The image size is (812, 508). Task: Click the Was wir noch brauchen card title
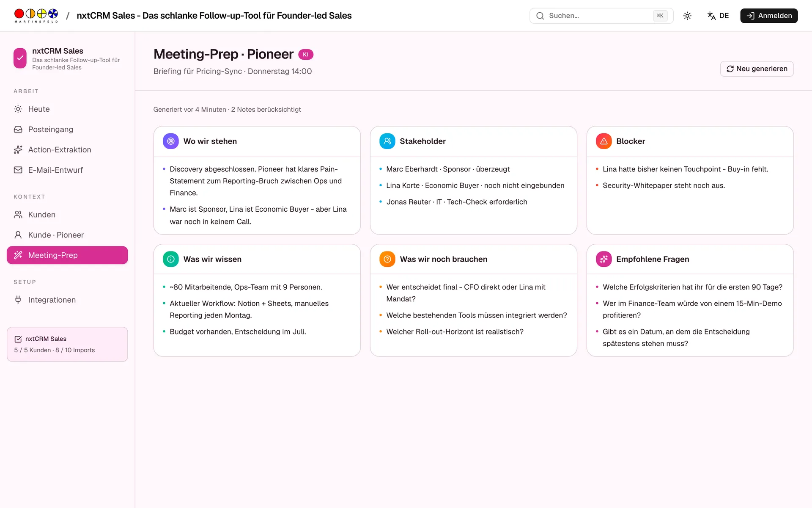444,259
